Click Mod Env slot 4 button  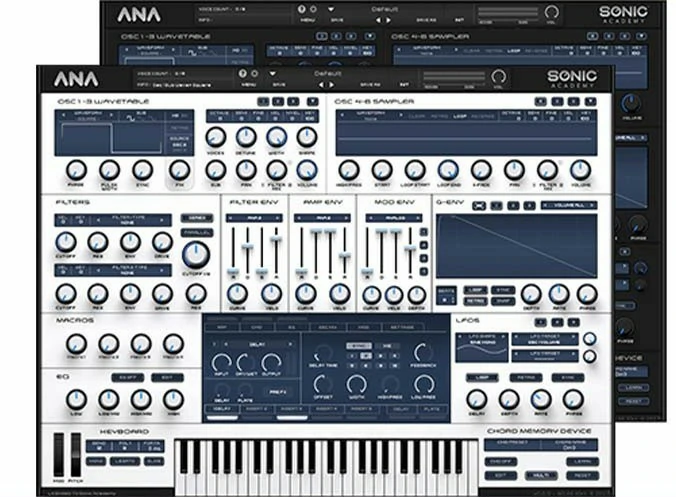pyautogui.click(x=423, y=272)
